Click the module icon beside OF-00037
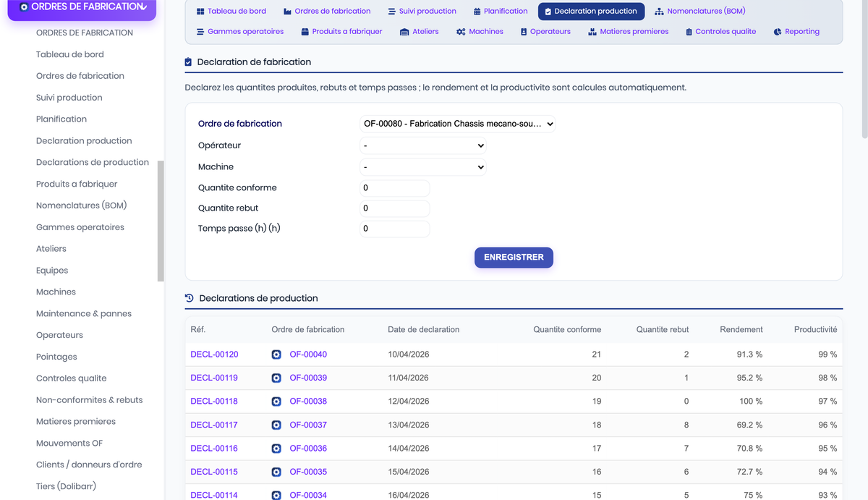This screenshot has height=500, width=868. point(276,425)
